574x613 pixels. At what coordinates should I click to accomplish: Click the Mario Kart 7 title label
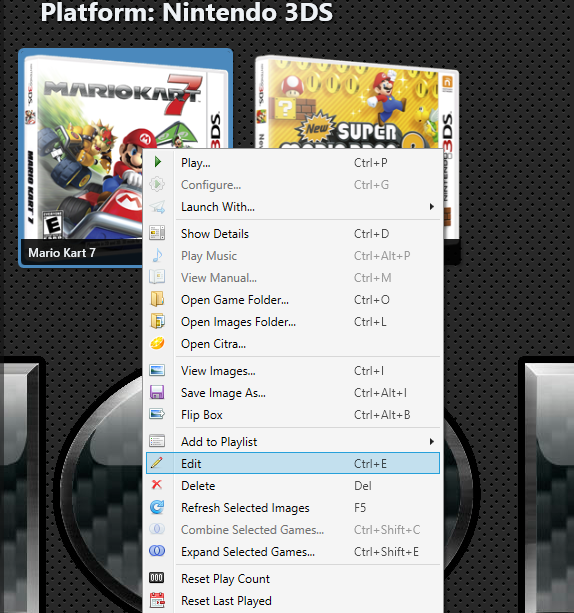62,253
